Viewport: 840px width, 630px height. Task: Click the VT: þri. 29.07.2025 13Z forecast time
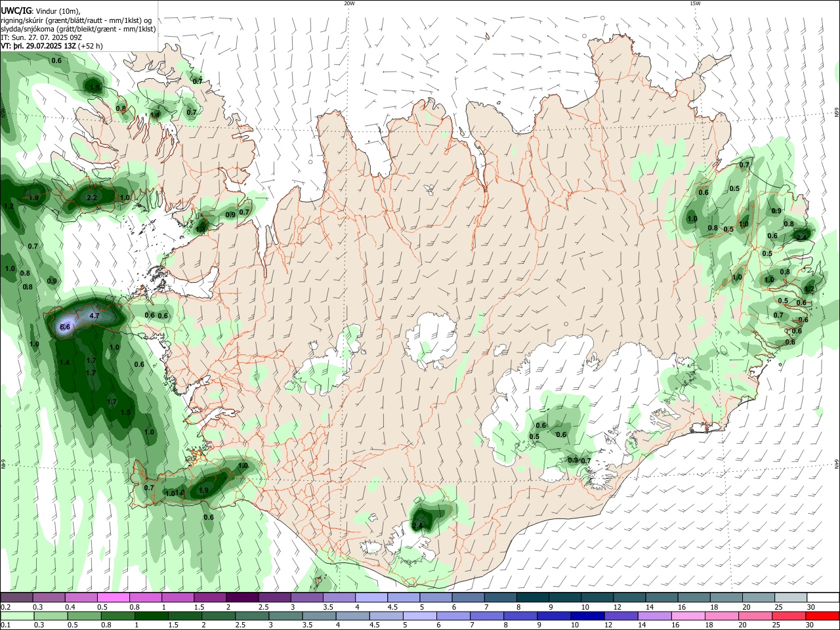point(39,46)
